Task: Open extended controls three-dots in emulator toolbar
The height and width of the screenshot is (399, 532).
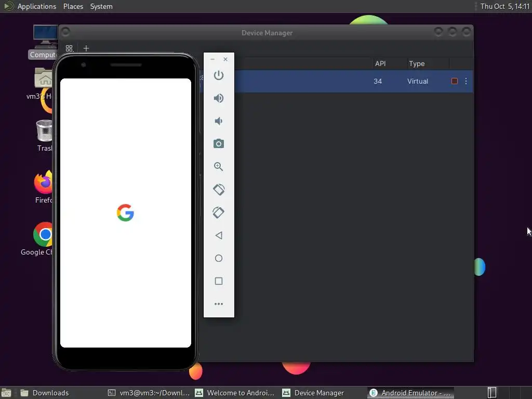Action: pyautogui.click(x=219, y=303)
